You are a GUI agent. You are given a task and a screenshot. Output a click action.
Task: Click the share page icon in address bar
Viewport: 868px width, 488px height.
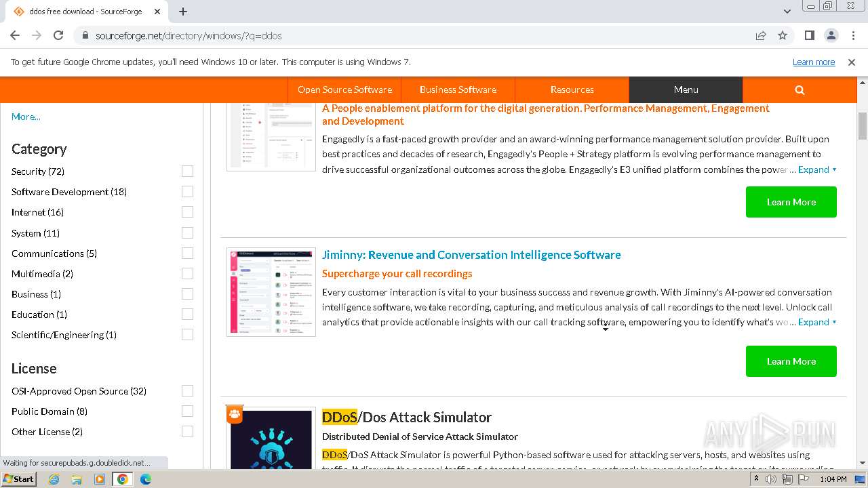(761, 35)
